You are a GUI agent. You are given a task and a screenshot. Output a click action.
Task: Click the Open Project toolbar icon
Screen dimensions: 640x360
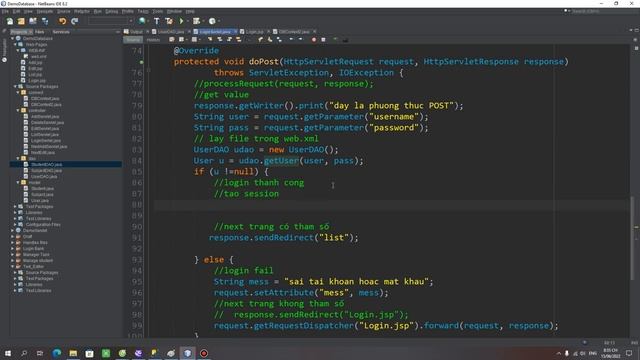[33, 21]
